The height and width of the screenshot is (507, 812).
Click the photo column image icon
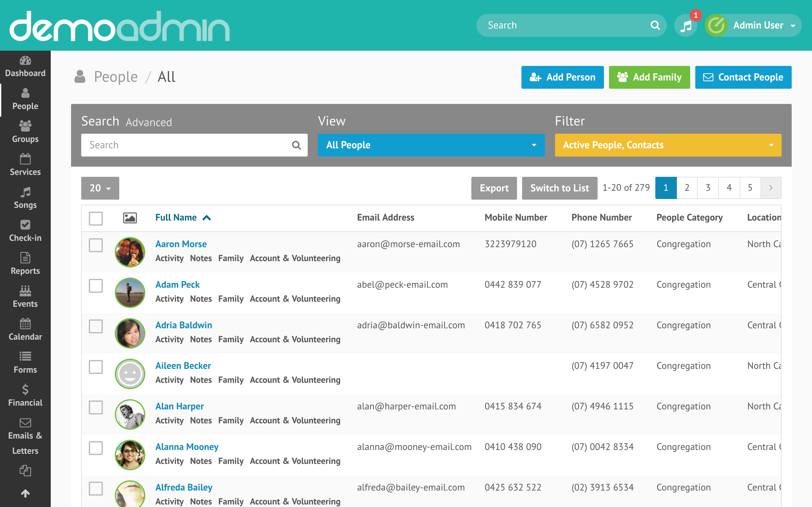pos(129,218)
